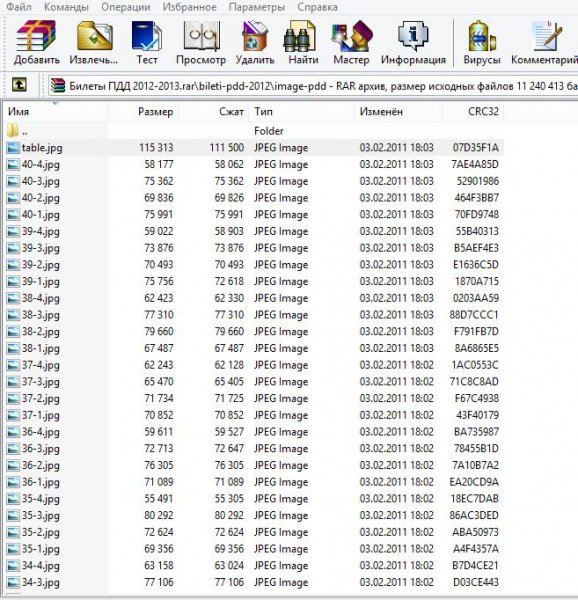Show archive Информация

(413, 42)
